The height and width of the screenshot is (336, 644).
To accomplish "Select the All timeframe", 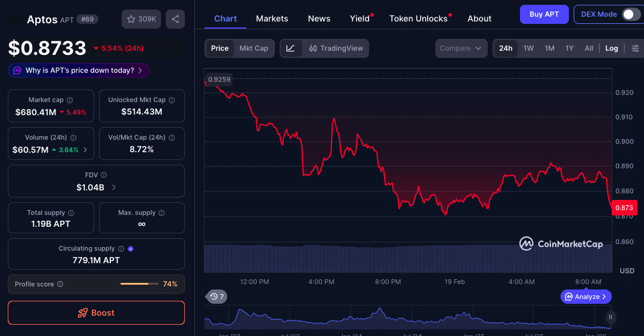I will point(589,48).
